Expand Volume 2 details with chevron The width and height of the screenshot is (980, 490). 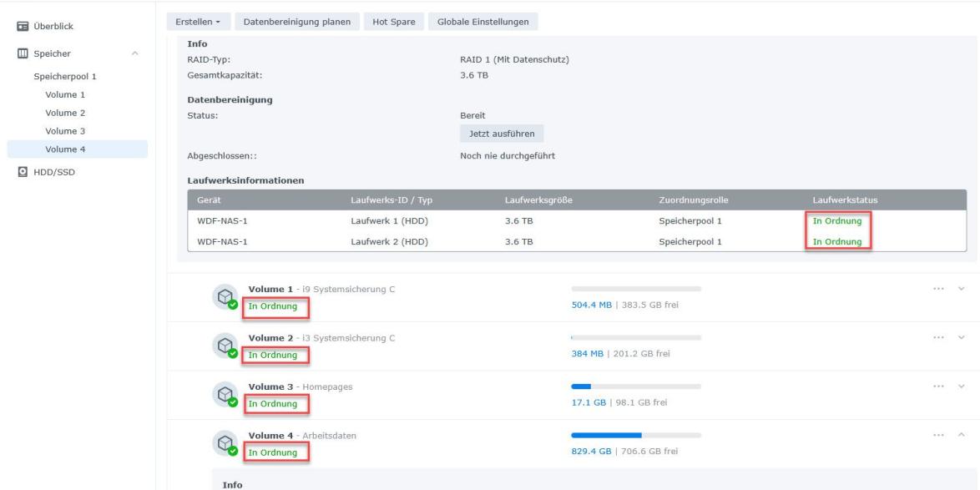961,337
